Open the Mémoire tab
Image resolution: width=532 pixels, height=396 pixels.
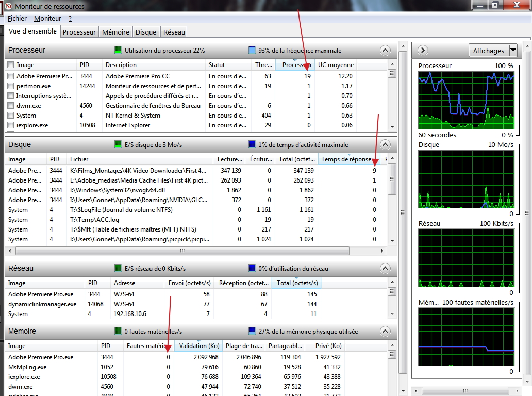(x=115, y=32)
